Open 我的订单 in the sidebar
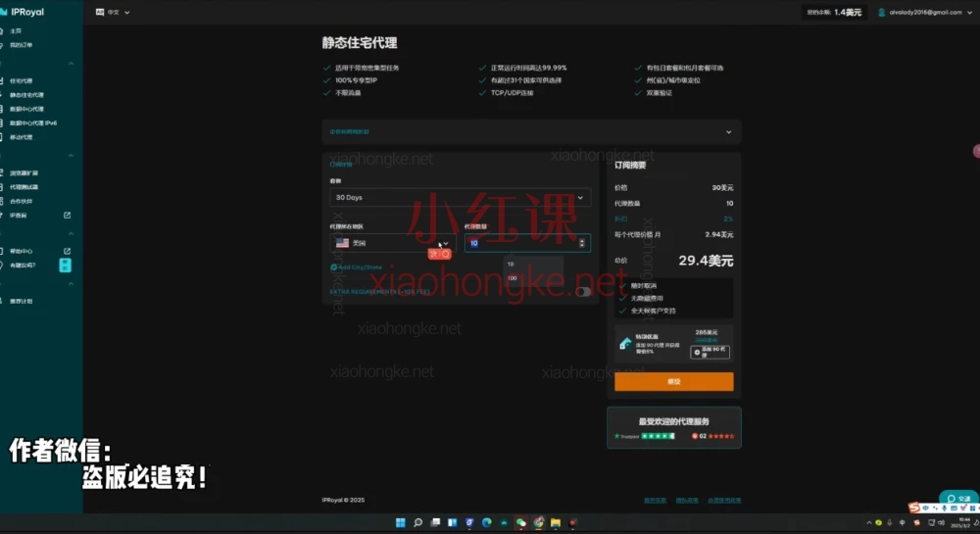The width and height of the screenshot is (980, 534). point(21,45)
